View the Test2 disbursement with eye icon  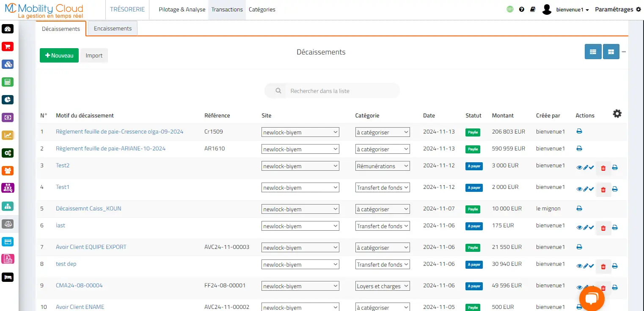click(x=579, y=168)
